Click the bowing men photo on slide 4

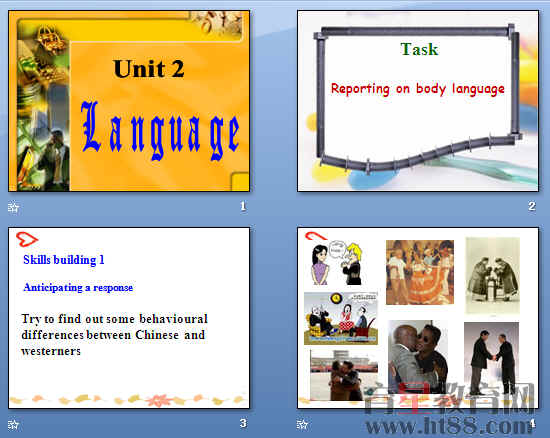coord(492,275)
